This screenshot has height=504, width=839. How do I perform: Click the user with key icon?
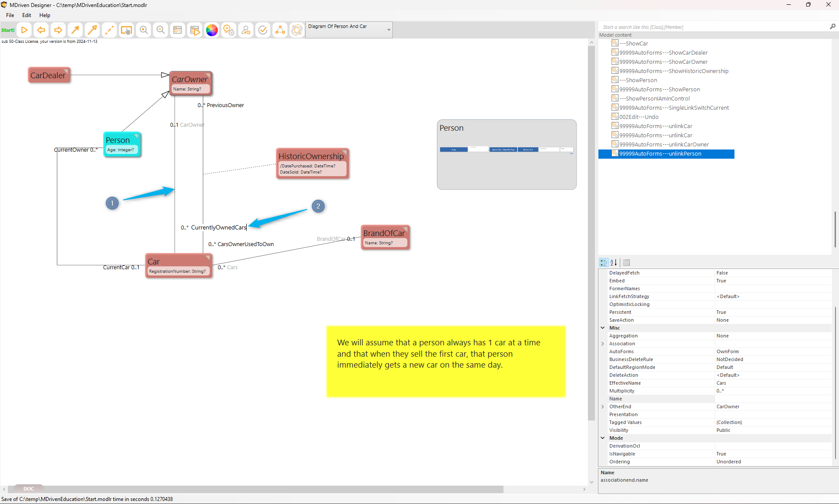pyautogui.click(x=246, y=30)
